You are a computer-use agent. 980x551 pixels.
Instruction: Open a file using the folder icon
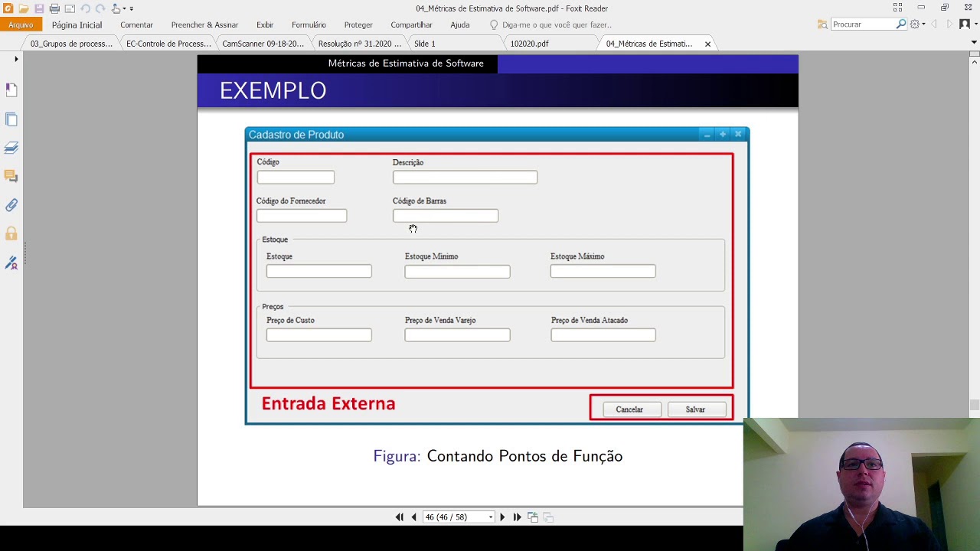tap(24, 8)
